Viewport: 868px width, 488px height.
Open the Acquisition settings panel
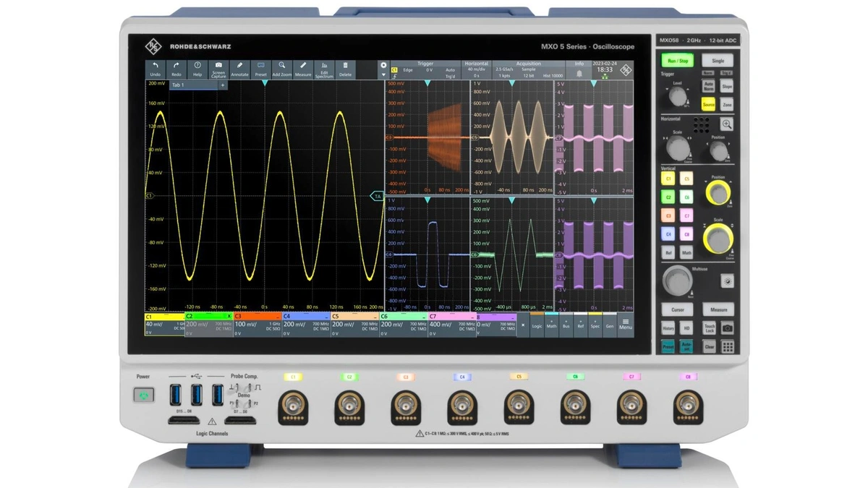click(x=529, y=69)
